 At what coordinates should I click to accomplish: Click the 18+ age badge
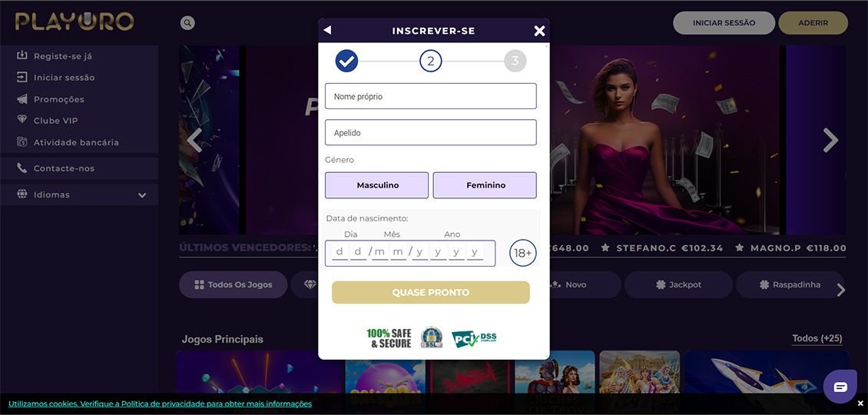(523, 253)
